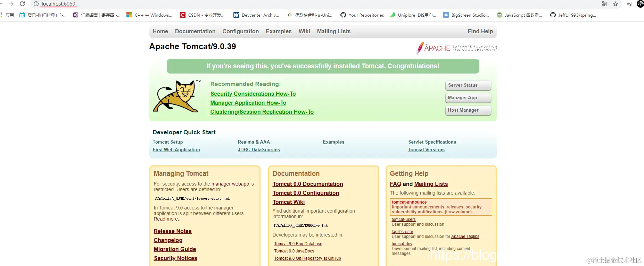Open the 优联博睿科技-Uni bookmark
Viewport: 644px width, 266px height.
[x=310, y=15]
